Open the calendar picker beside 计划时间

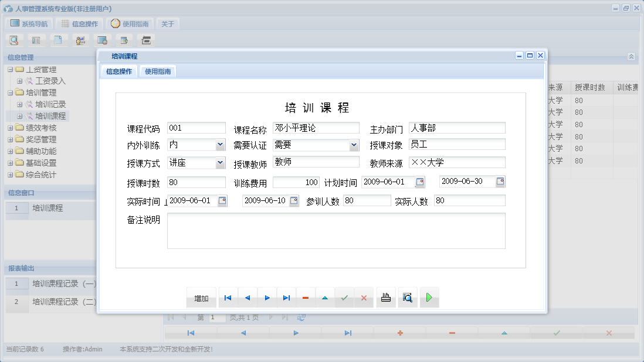(420, 182)
